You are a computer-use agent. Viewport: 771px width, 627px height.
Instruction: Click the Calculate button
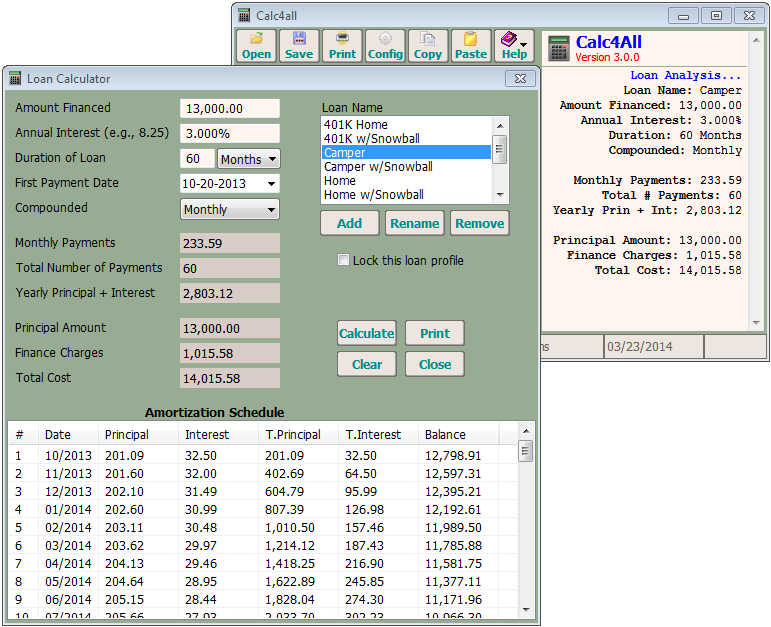point(367,334)
